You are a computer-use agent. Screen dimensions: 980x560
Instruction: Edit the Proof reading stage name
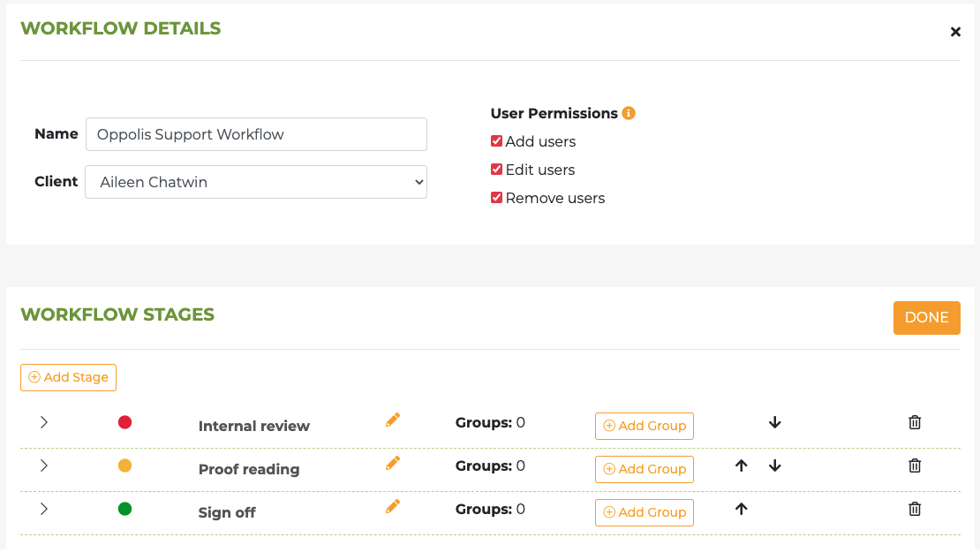[x=393, y=463]
